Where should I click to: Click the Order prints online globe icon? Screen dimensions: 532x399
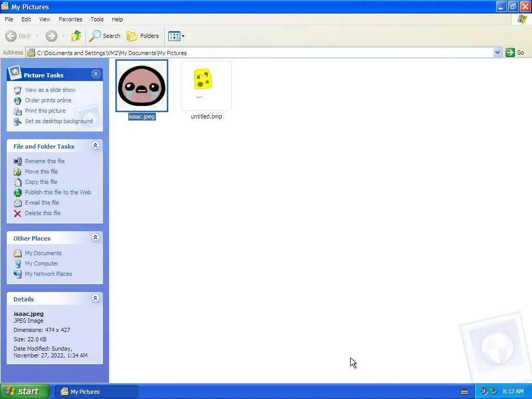tap(18, 101)
